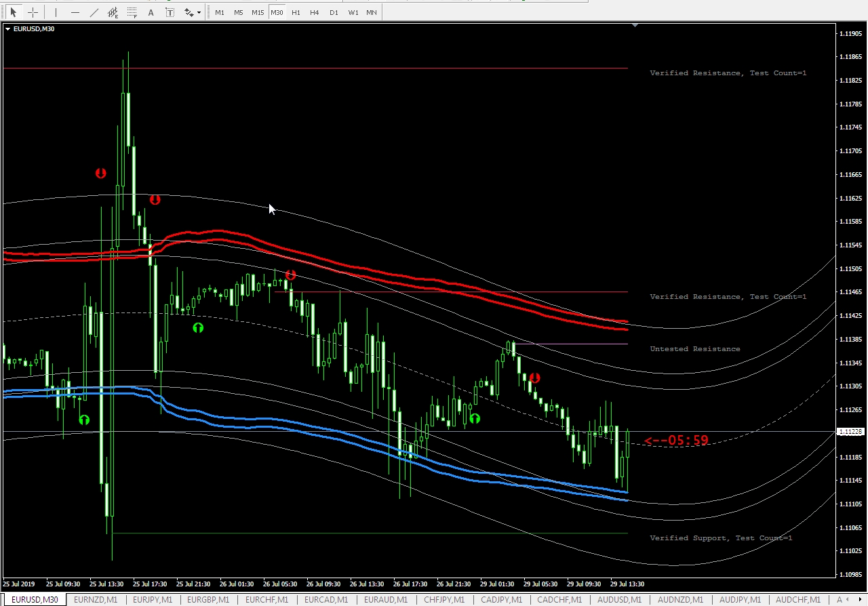Click the price scale value 1.11905
The image size is (868, 606).
[851, 33]
